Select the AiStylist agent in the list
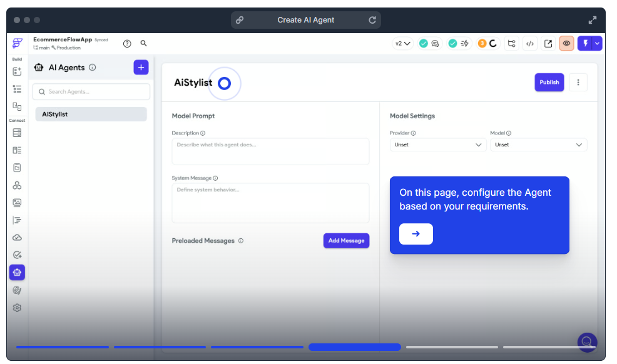This screenshot has width=617, height=364. pyautogui.click(x=91, y=114)
